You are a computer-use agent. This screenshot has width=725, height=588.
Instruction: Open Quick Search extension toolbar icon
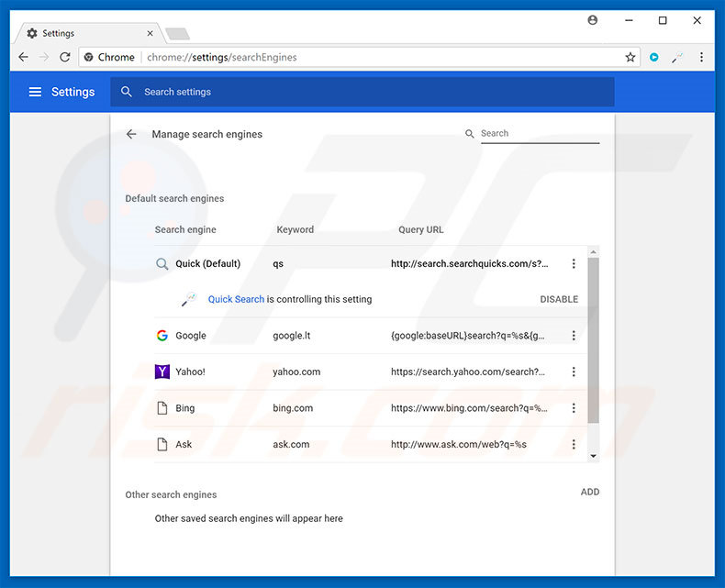pos(677,57)
